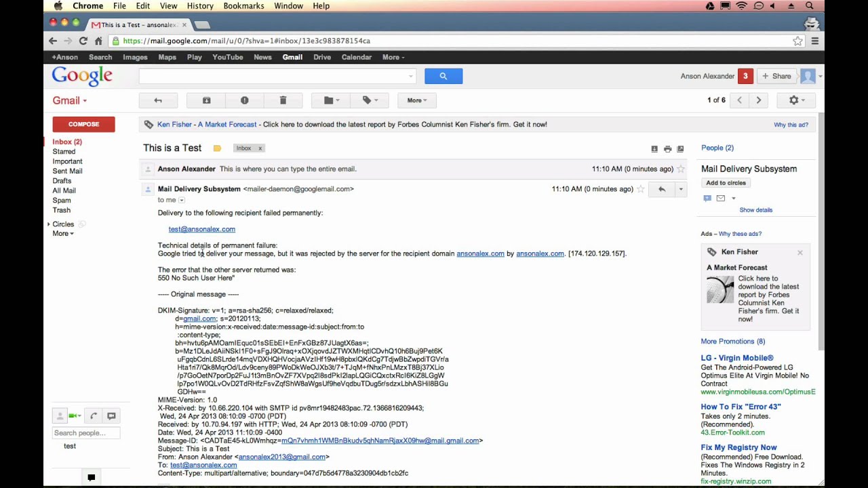This screenshot has width=868, height=488.
Task: Open the Spam folder
Action: [x=62, y=201]
